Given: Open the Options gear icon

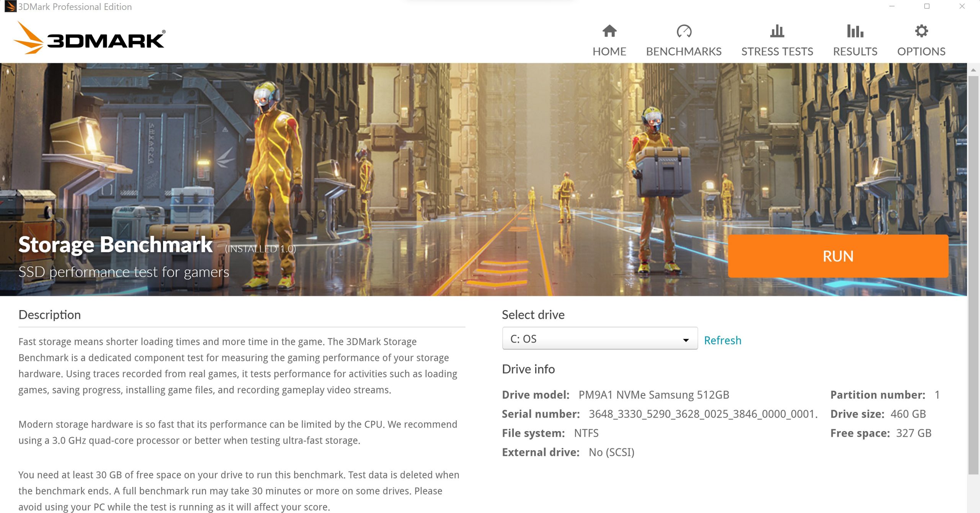Looking at the screenshot, I should point(921,31).
